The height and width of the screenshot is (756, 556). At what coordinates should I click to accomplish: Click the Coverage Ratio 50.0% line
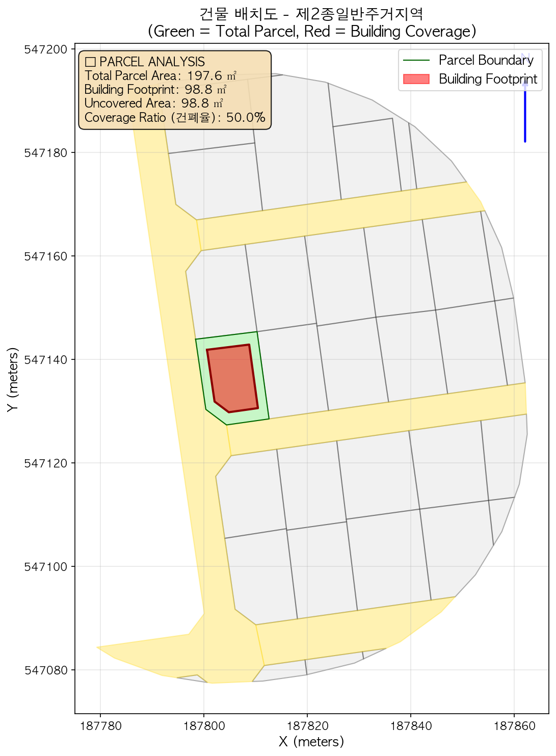point(174,118)
